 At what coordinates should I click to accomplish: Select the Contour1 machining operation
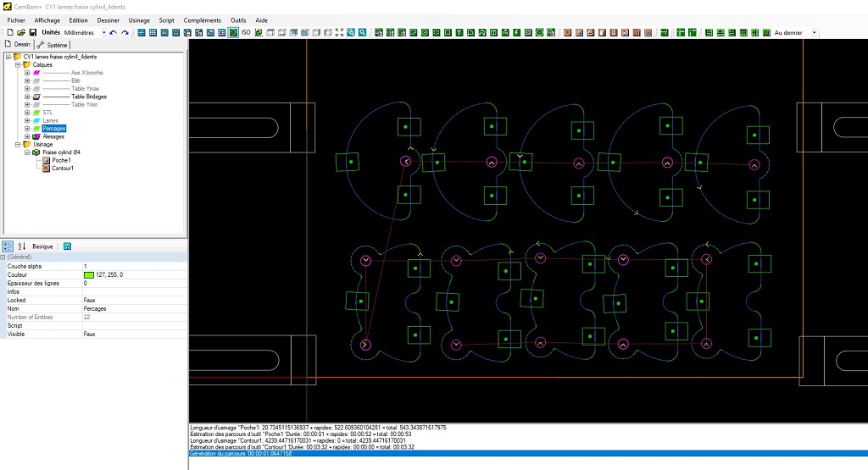[x=63, y=169]
